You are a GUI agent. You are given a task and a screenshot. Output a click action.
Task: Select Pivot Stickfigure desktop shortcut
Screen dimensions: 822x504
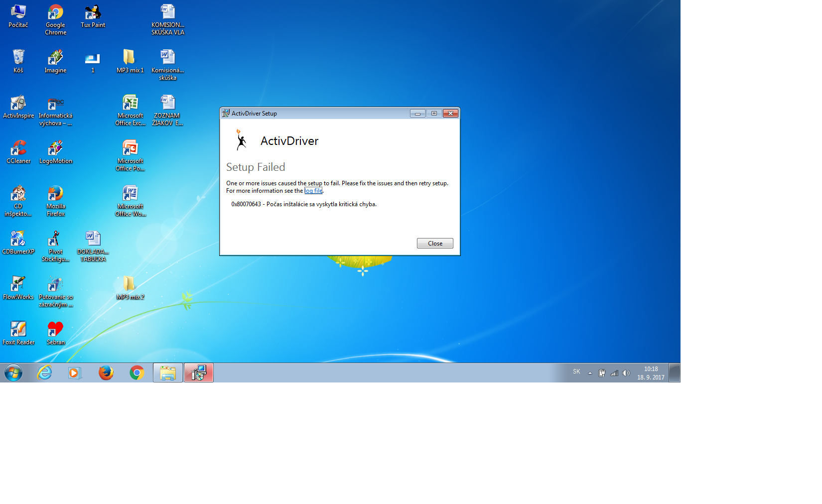(x=56, y=246)
